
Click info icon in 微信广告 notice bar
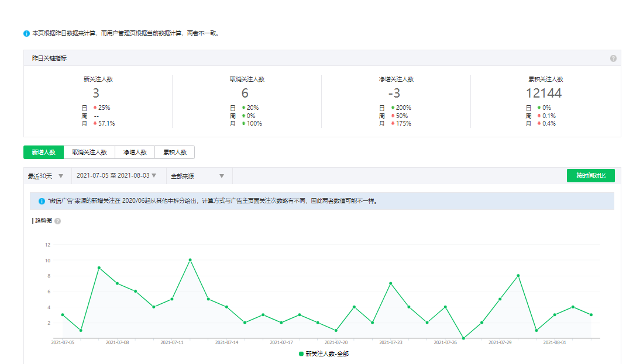pos(42,201)
